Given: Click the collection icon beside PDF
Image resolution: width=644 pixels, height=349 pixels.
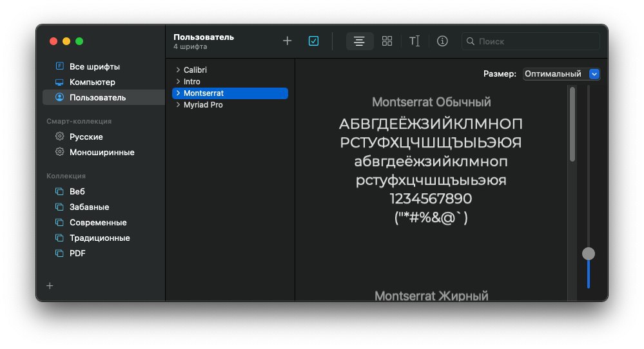Looking at the screenshot, I should [59, 253].
